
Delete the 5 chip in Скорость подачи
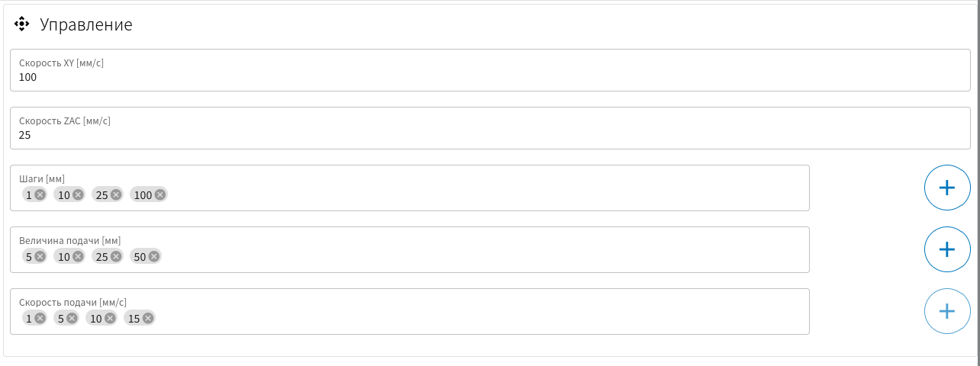pyautogui.click(x=72, y=318)
